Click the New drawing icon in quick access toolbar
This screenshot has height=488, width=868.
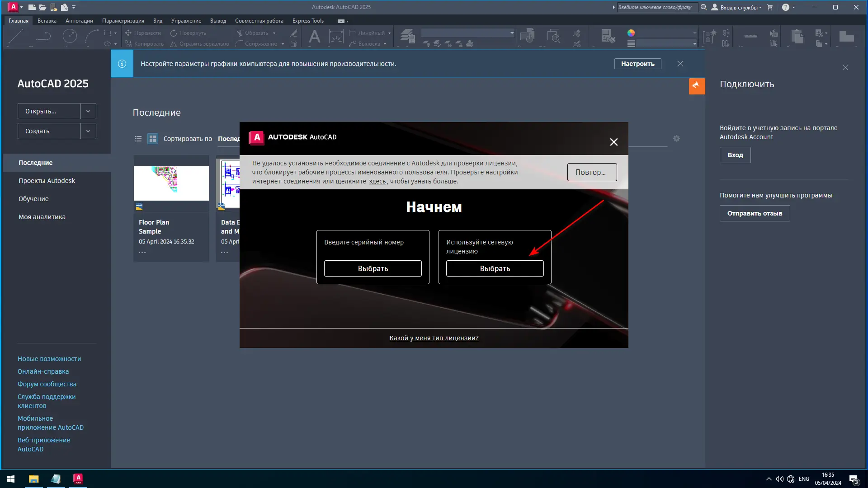[x=32, y=7]
